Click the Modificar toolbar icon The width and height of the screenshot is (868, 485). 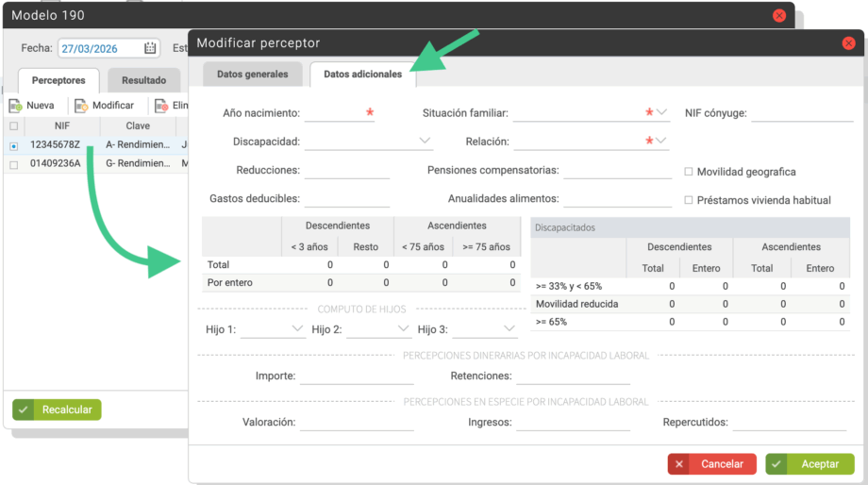(x=81, y=106)
